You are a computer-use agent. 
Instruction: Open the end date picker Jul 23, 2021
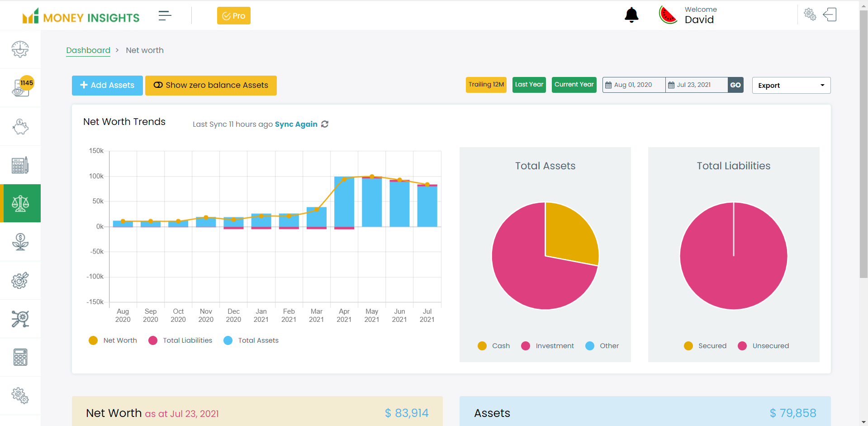pos(696,85)
